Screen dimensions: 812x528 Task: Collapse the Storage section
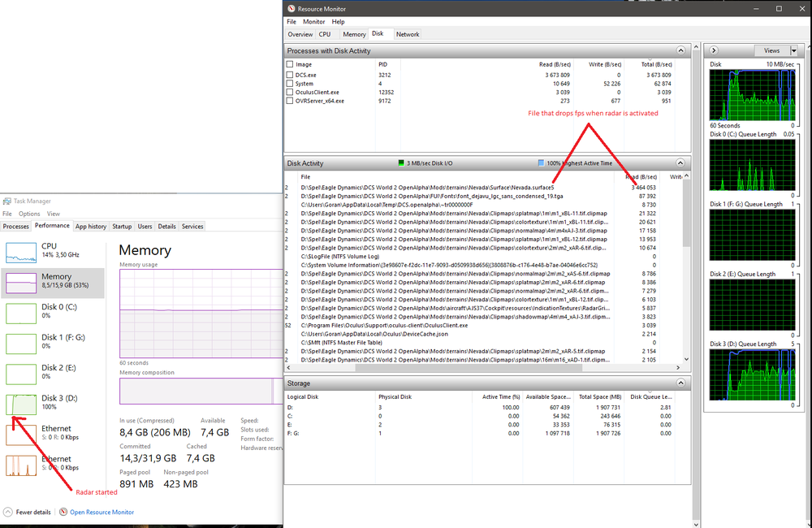pyautogui.click(x=680, y=383)
